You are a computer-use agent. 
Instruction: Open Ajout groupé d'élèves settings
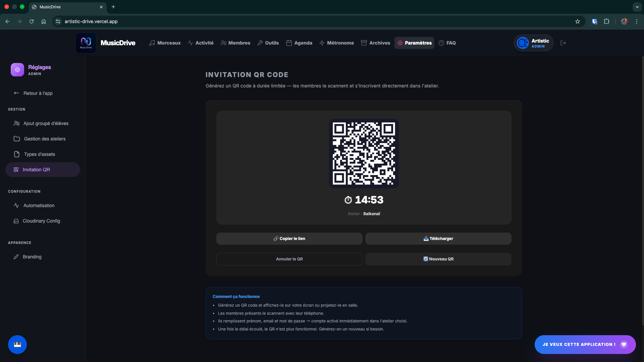tap(43, 123)
